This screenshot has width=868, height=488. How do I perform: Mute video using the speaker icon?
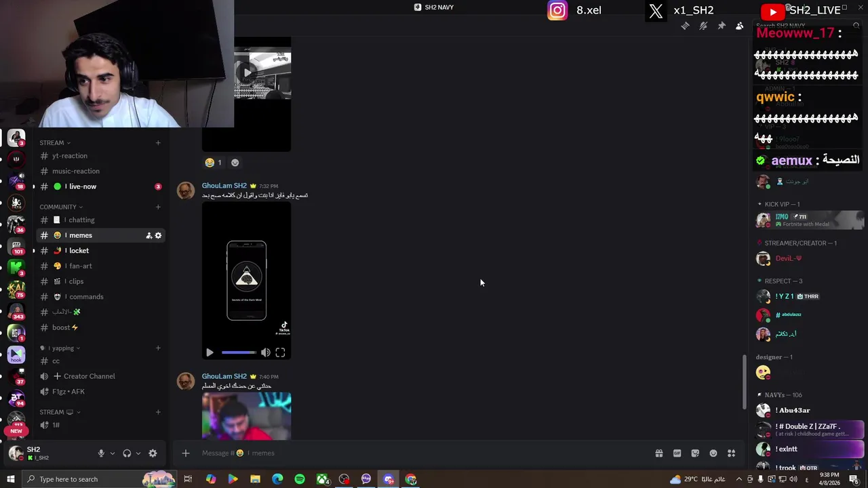(x=265, y=352)
